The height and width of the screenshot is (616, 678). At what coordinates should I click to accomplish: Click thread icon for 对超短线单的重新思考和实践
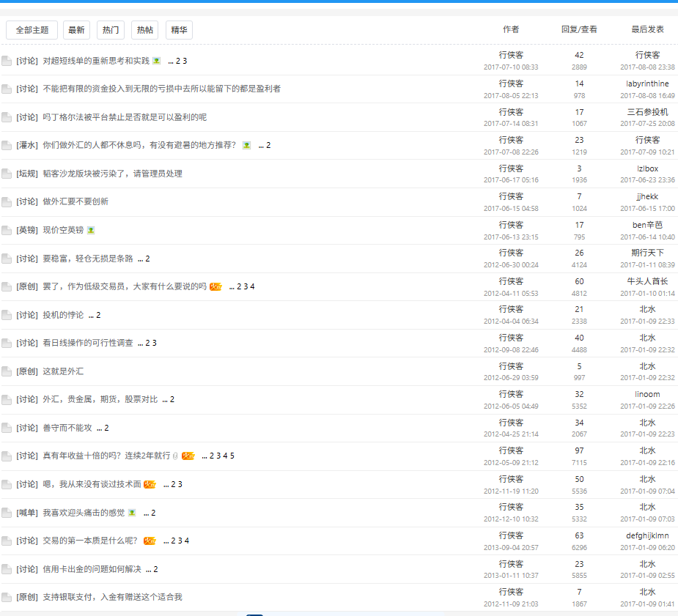(7, 61)
